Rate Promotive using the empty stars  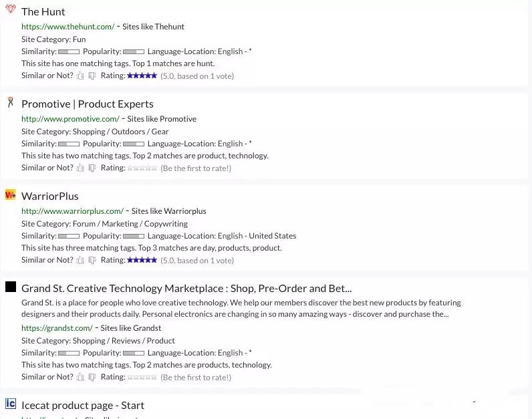(142, 168)
